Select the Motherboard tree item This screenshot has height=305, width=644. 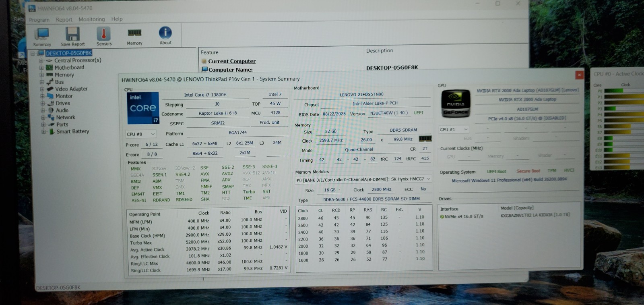[x=69, y=68]
